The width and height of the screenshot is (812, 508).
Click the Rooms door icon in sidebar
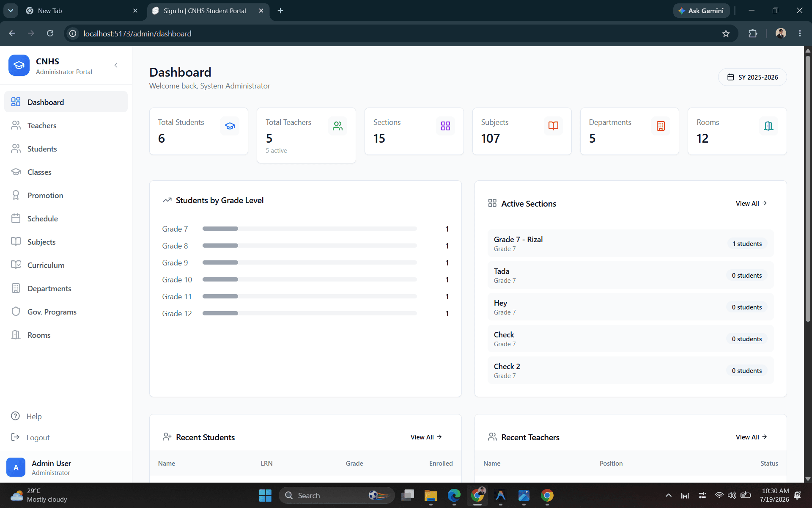(16, 335)
